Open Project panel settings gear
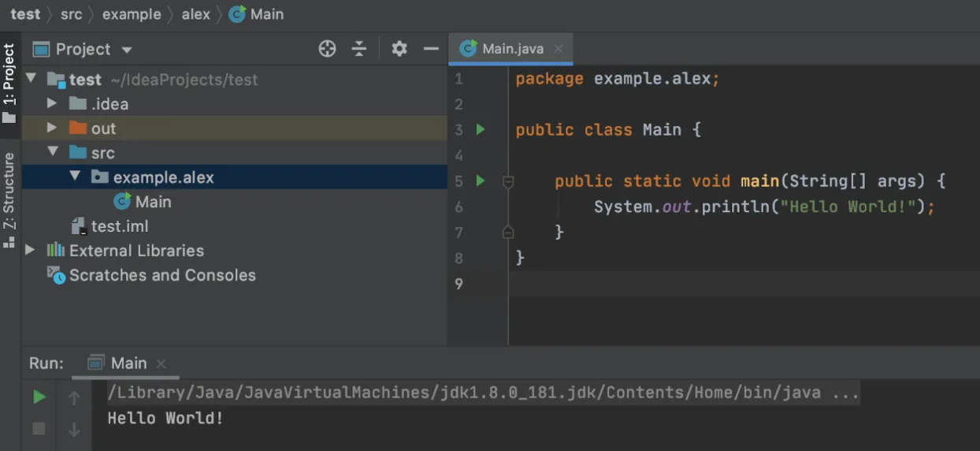Image resolution: width=980 pixels, height=451 pixels. click(x=399, y=49)
